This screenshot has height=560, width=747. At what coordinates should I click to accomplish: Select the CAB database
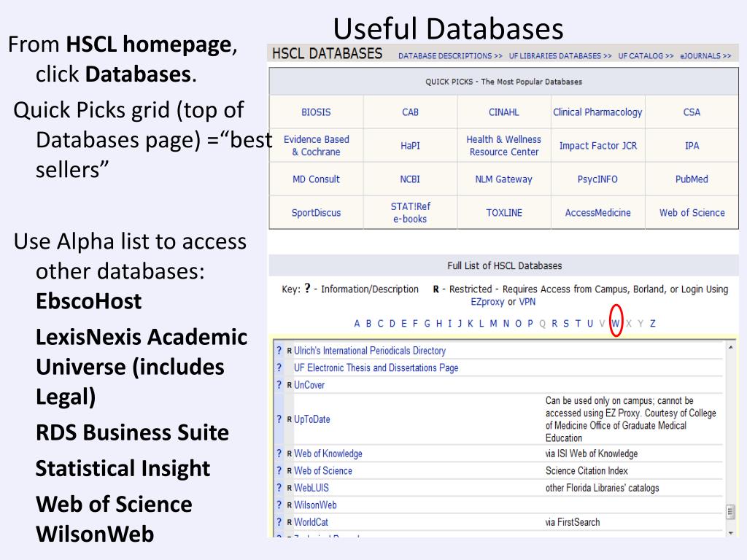[x=410, y=112]
